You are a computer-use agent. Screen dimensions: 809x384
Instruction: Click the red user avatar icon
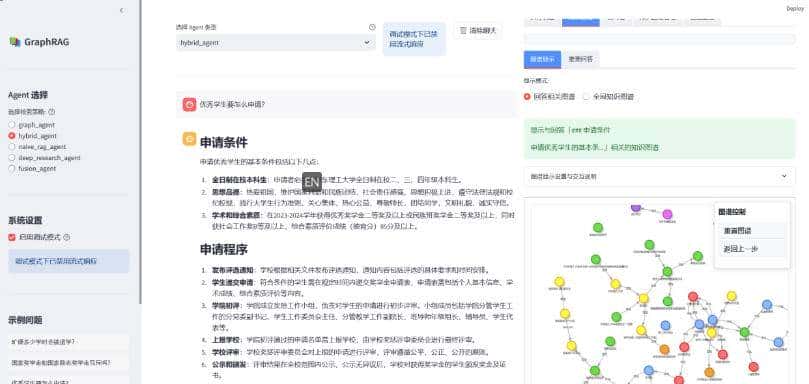[x=189, y=104]
